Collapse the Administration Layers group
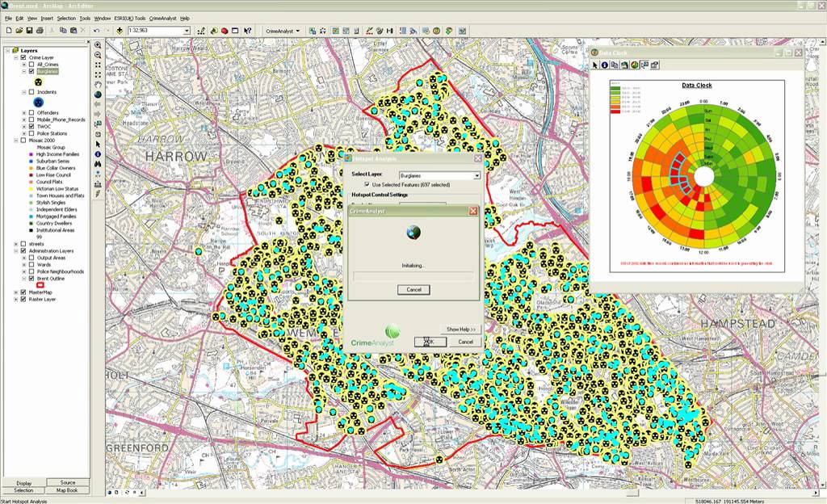Image resolution: width=827 pixels, height=504 pixels. [x=16, y=251]
